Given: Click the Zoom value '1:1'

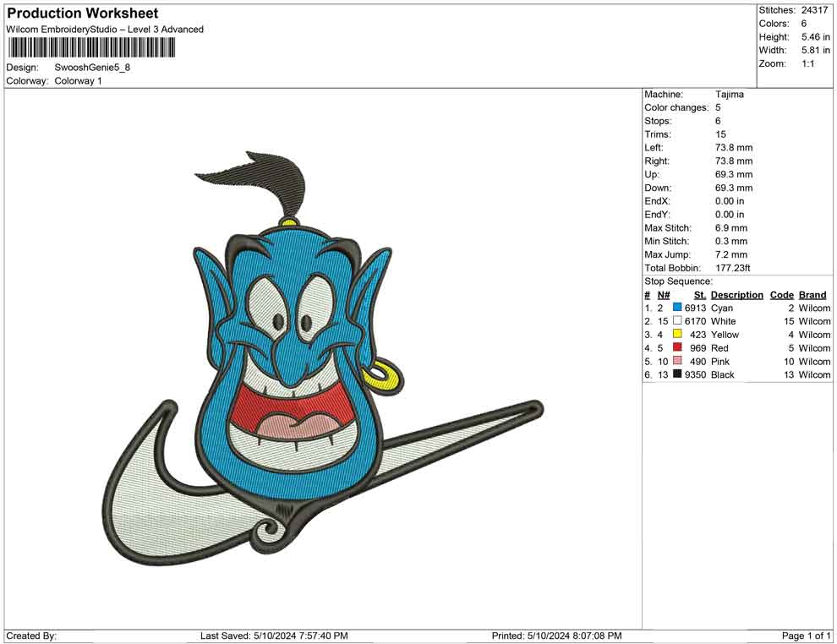Looking at the screenshot, I should (x=808, y=63).
